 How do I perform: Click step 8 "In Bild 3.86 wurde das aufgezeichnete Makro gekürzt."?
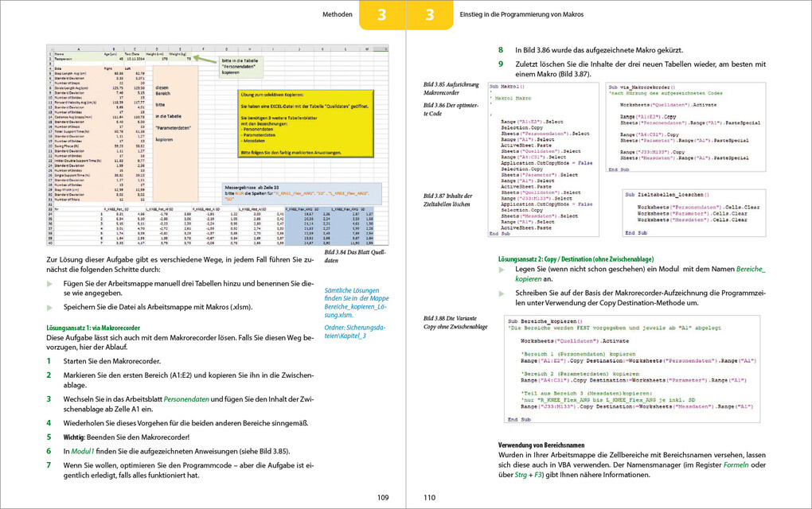point(599,50)
